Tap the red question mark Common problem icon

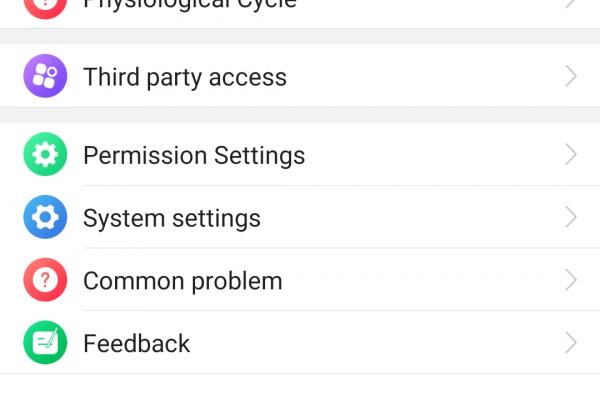[x=45, y=280]
